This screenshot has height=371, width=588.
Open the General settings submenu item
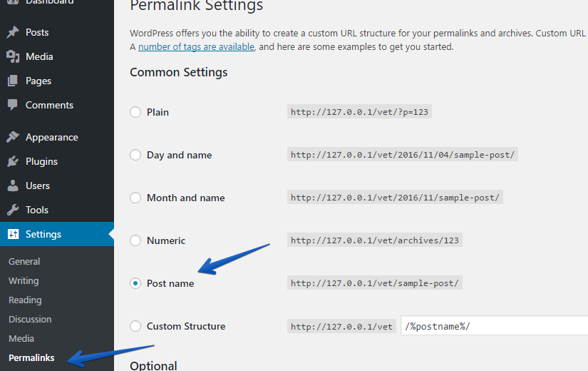pos(24,262)
